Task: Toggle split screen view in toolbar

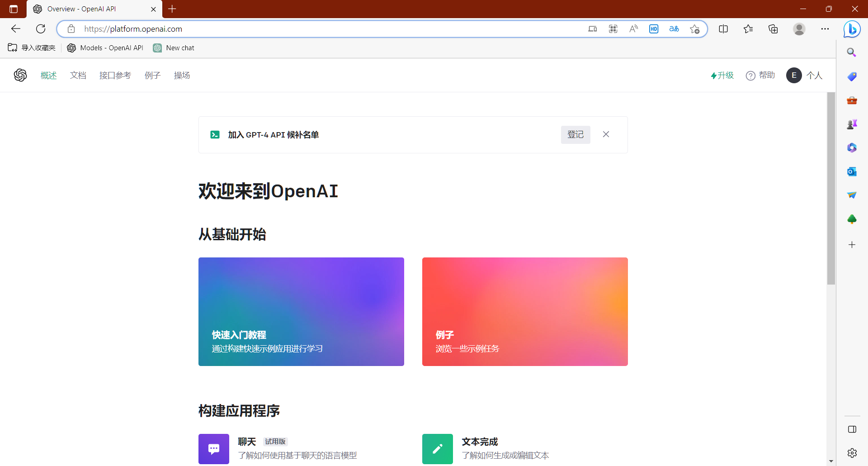Action: (723, 29)
